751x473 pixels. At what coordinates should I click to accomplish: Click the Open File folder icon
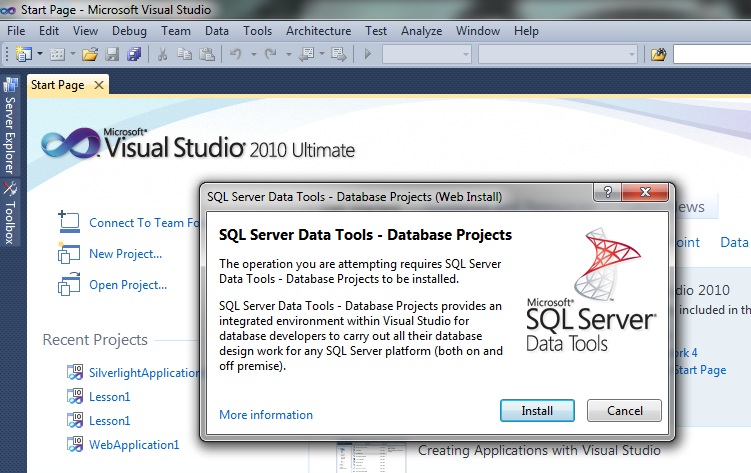(x=90, y=54)
